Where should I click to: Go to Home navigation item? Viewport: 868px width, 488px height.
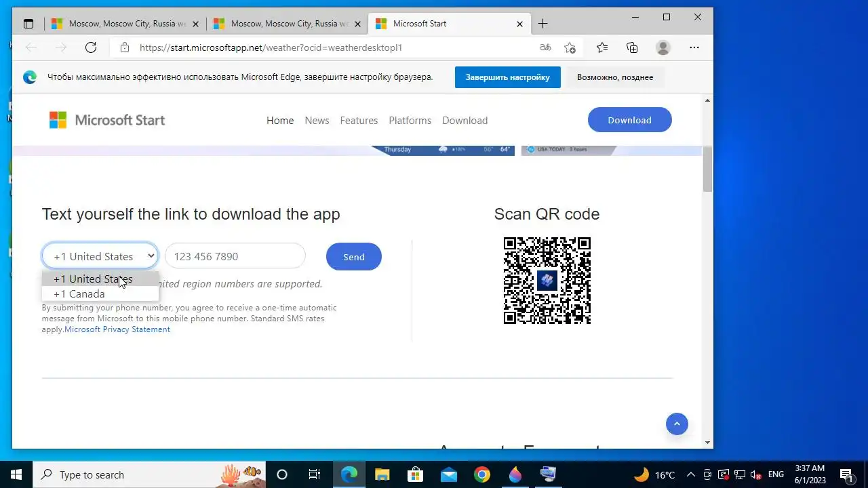280,120
